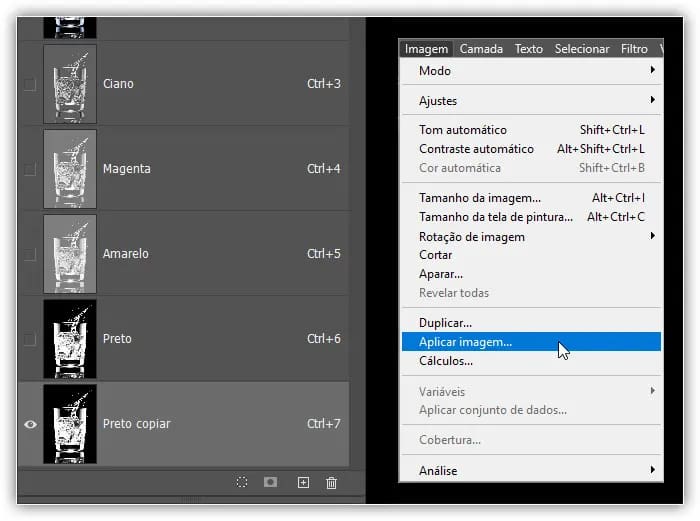Choose Aplicar imagem... from the menu
This screenshot has height=521, width=700.
pos(465,342)
